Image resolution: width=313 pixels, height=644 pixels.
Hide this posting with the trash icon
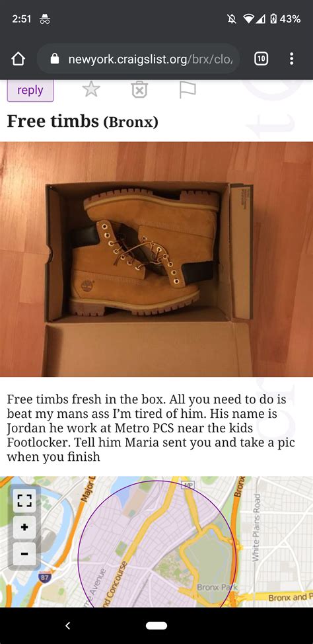pos(139,89)
